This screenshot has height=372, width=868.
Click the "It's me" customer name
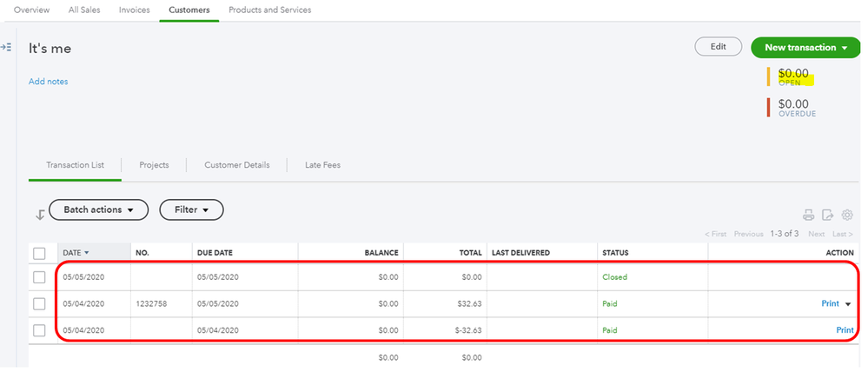50,48
